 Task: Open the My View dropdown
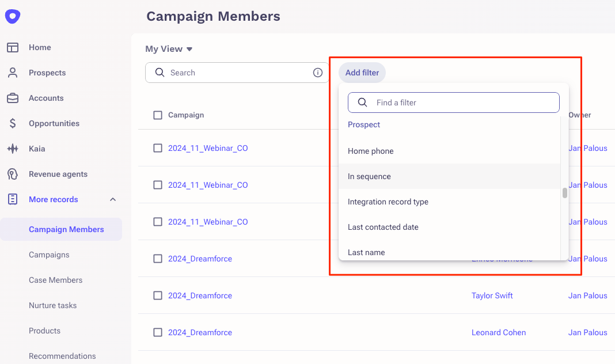[169, 49]
